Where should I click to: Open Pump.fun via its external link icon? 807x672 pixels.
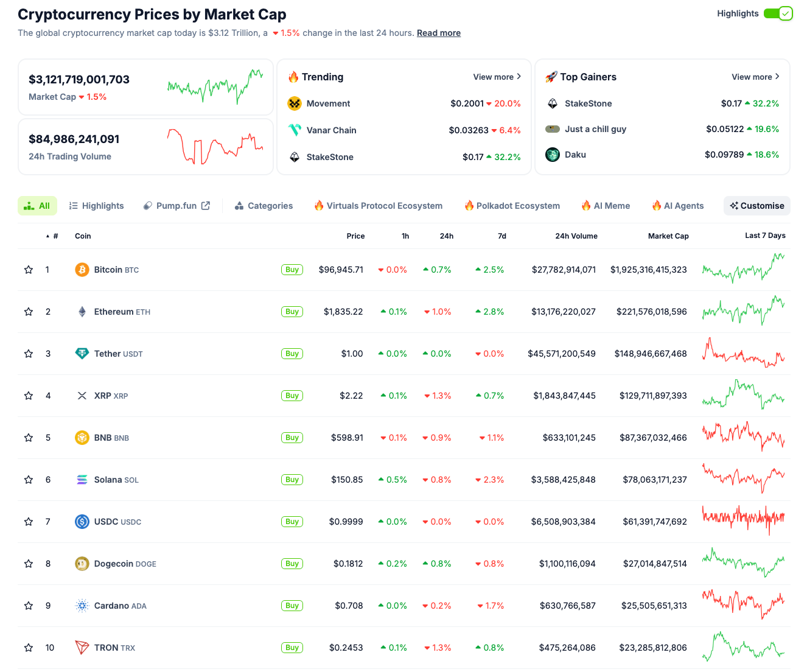tap(206, 206)
